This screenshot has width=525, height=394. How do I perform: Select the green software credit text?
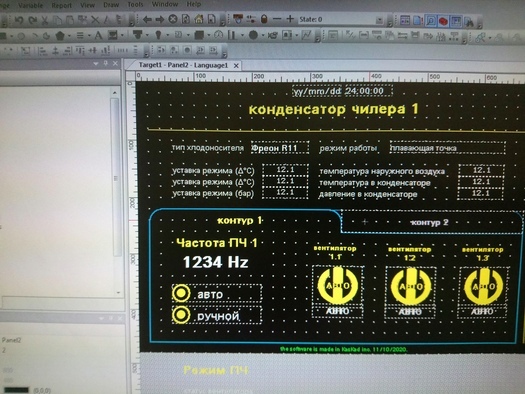[344, 349]
